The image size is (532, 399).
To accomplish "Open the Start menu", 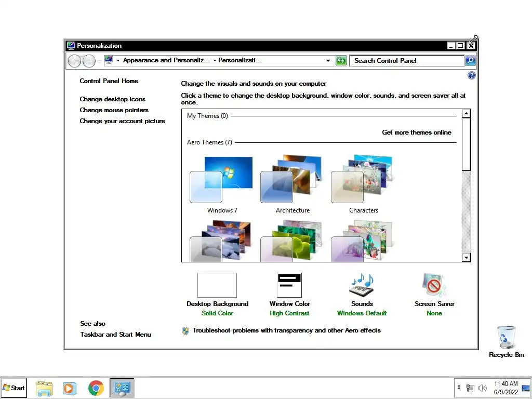I will point(14,388).
